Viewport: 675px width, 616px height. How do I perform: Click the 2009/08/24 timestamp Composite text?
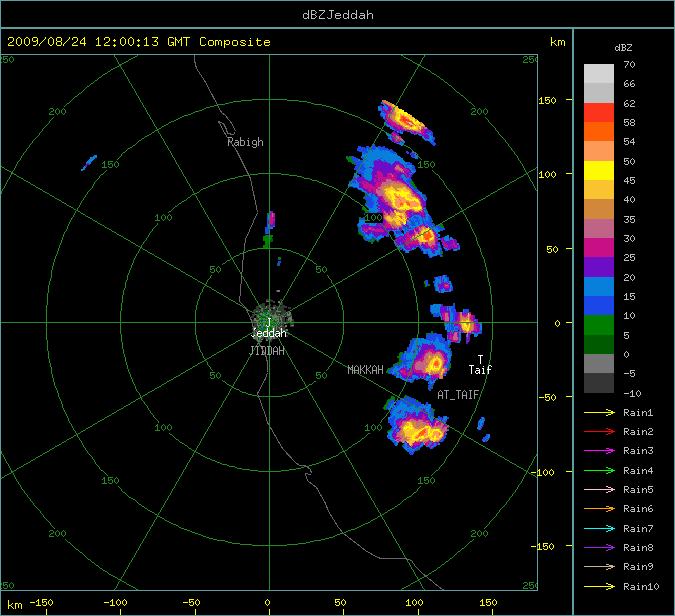point(139,42)
